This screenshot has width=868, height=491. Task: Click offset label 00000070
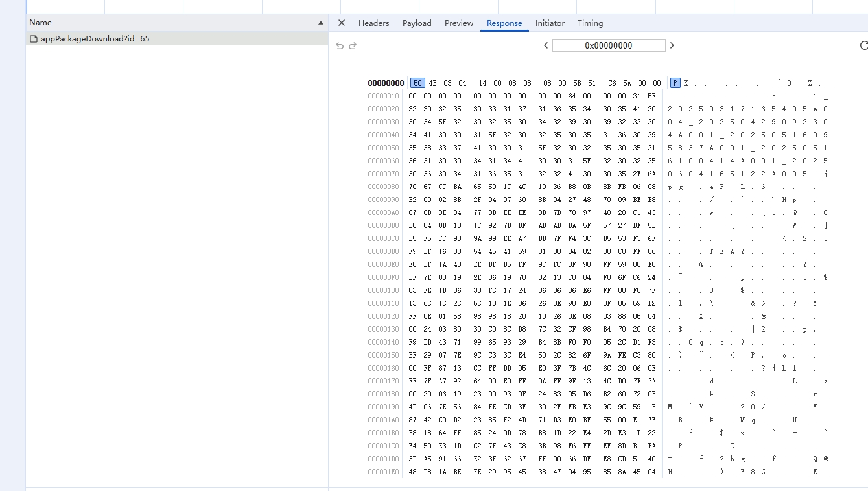384,174
